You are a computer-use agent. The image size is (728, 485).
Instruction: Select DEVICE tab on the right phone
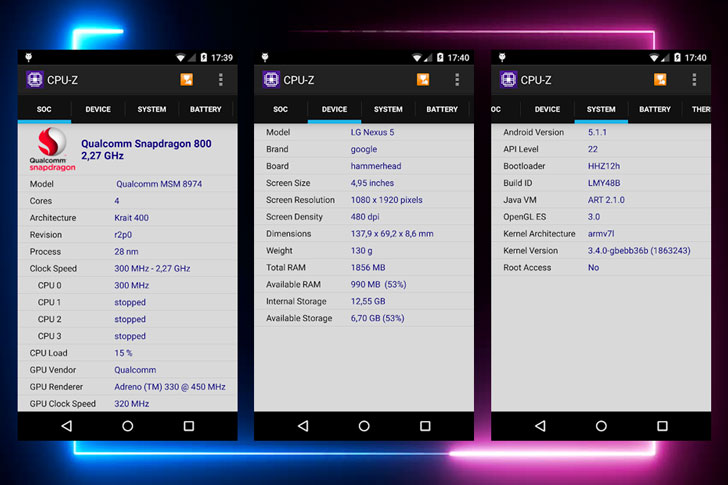coord(547,110)
